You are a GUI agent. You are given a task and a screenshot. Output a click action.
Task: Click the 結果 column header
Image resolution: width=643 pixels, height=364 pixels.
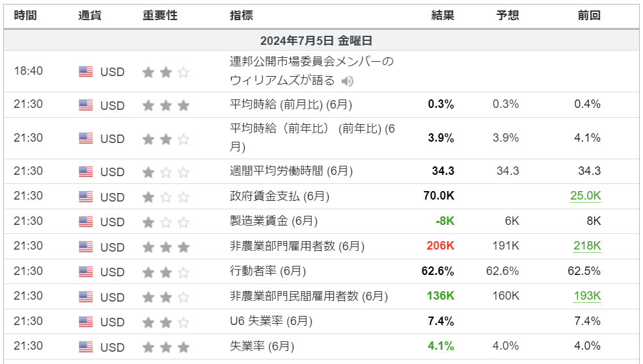click(x=443, y=16)
